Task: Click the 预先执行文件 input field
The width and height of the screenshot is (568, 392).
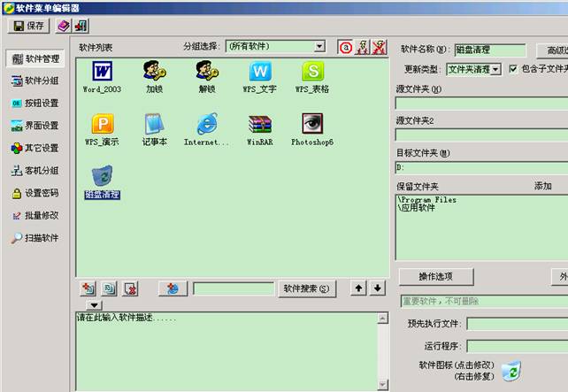Action: click(x=518, y=324)
